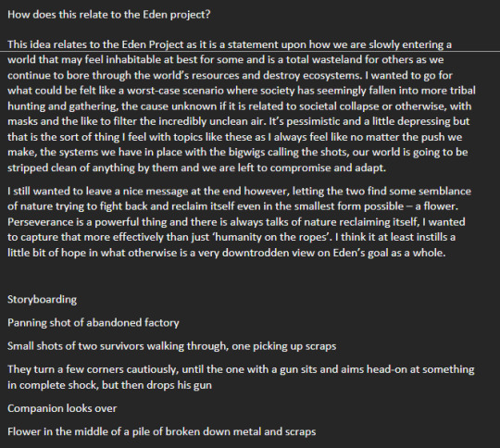Click the word 'Perseverance' in second paragraph
500x448 pixels.
(40, 222)
